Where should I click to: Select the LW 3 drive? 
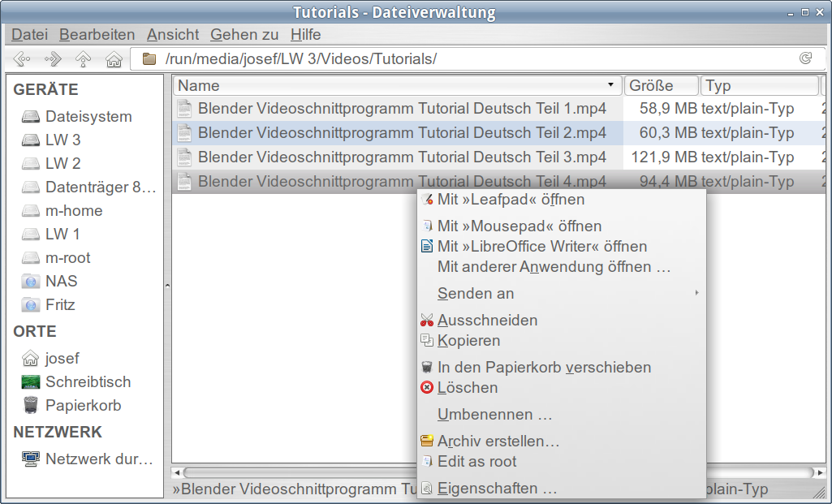coord(63,140)
